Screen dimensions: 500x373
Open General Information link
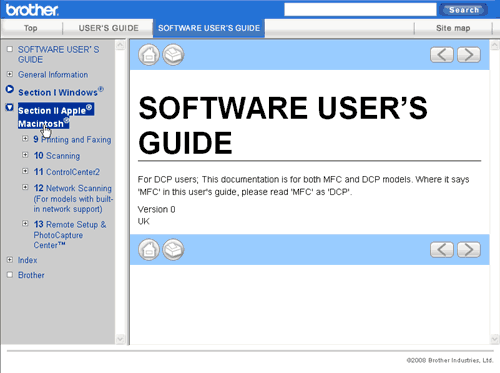coord(53,74)
